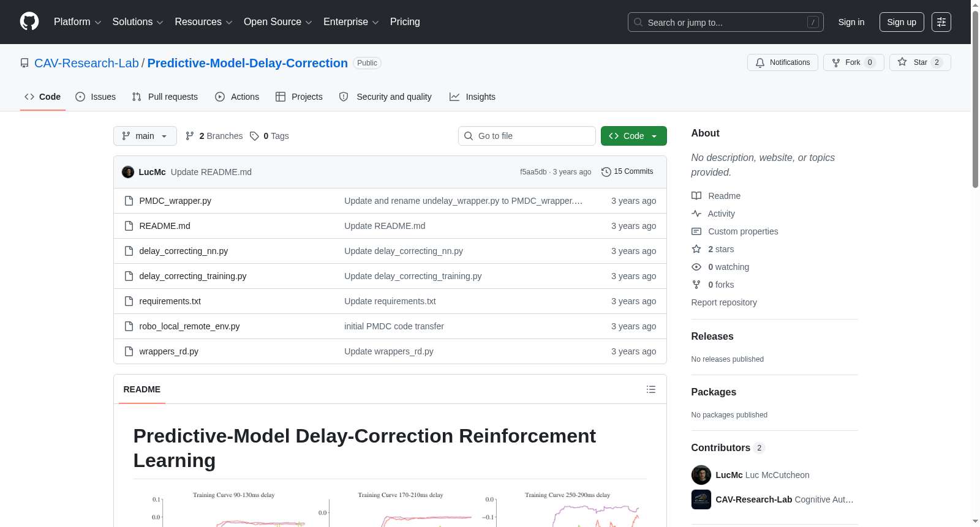Open the commit history clock icon
This screenshot has height=527, width=980.
pyautogui.click(x=606, y=172)
